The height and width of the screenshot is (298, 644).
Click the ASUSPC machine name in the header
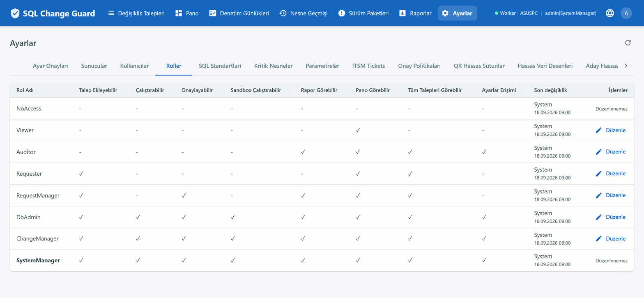click(529, 13)
